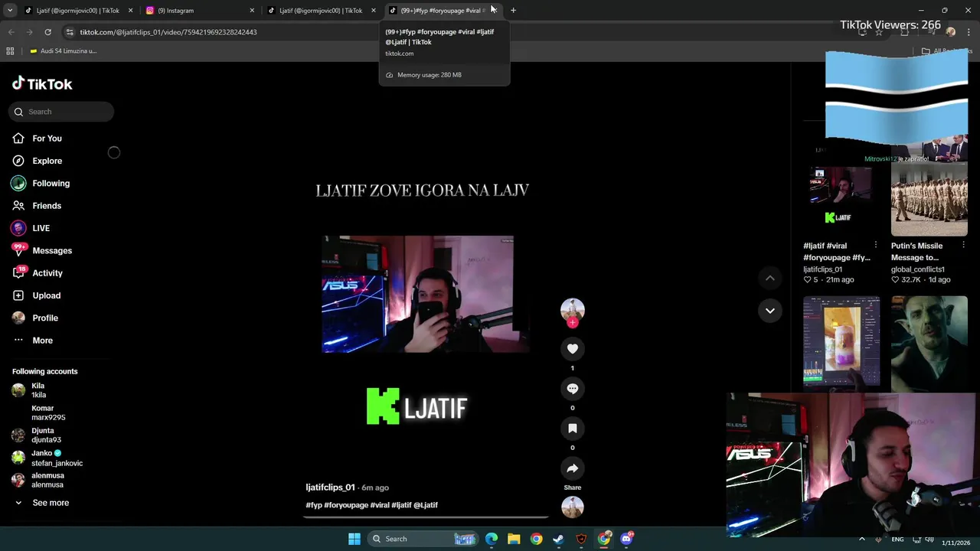
Task: Open options for #ljatif #viral suggested video
Action: [875, 246]
